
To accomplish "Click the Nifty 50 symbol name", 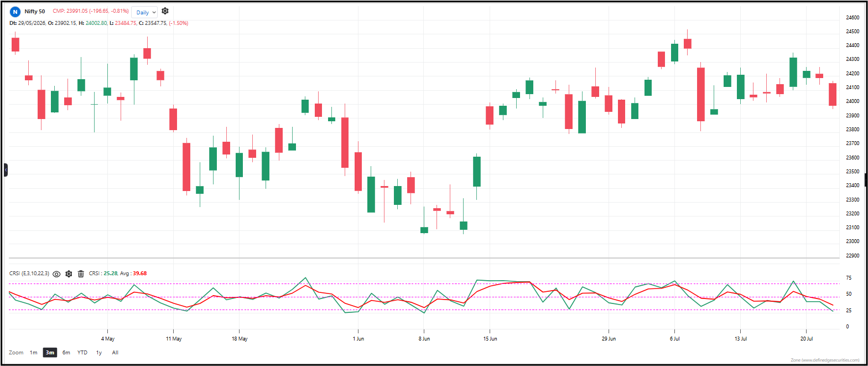I will coord(35,11).
